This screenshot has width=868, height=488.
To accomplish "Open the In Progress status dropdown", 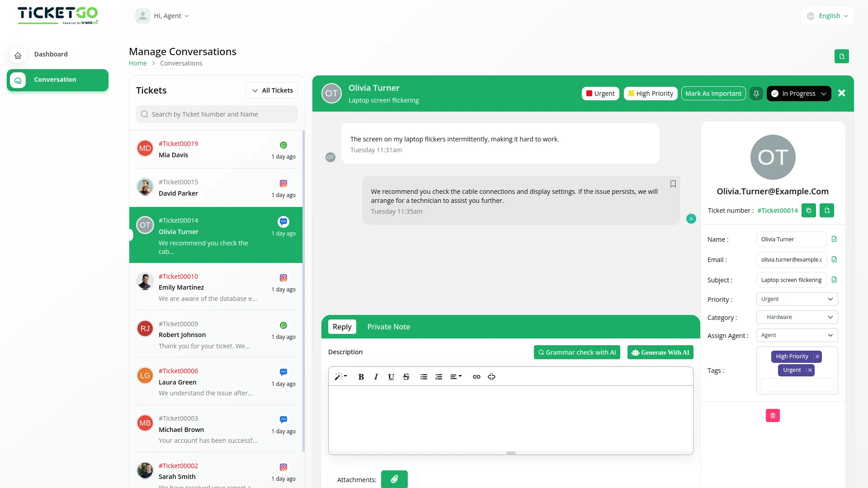I will (x=799, y=94).
